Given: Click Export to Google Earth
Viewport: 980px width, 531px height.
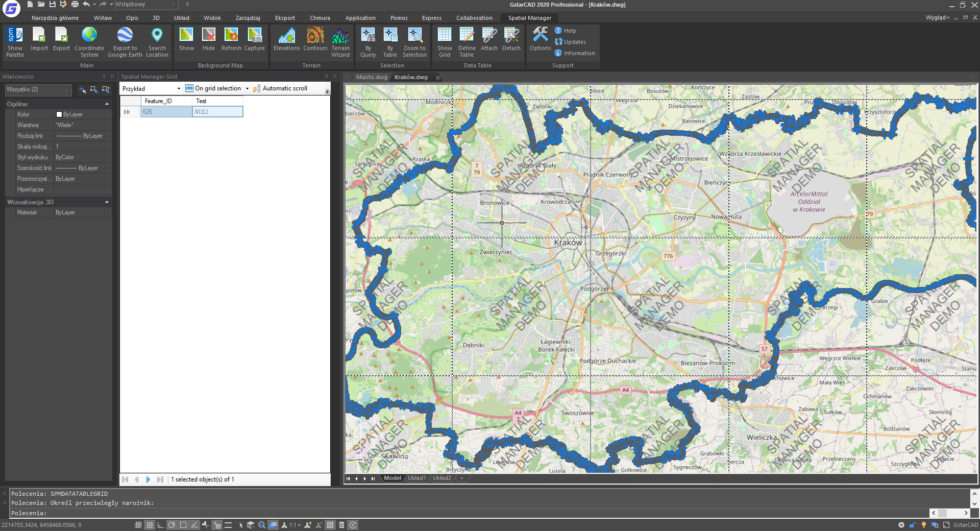Looking at the screenshot, I should click(125, 42).
